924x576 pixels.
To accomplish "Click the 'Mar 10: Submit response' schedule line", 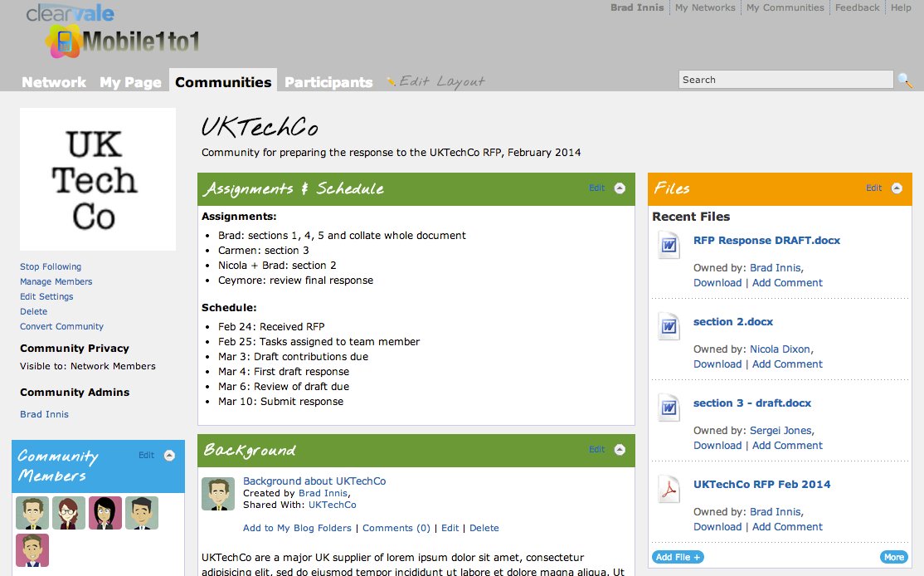I will click(281, 402).
